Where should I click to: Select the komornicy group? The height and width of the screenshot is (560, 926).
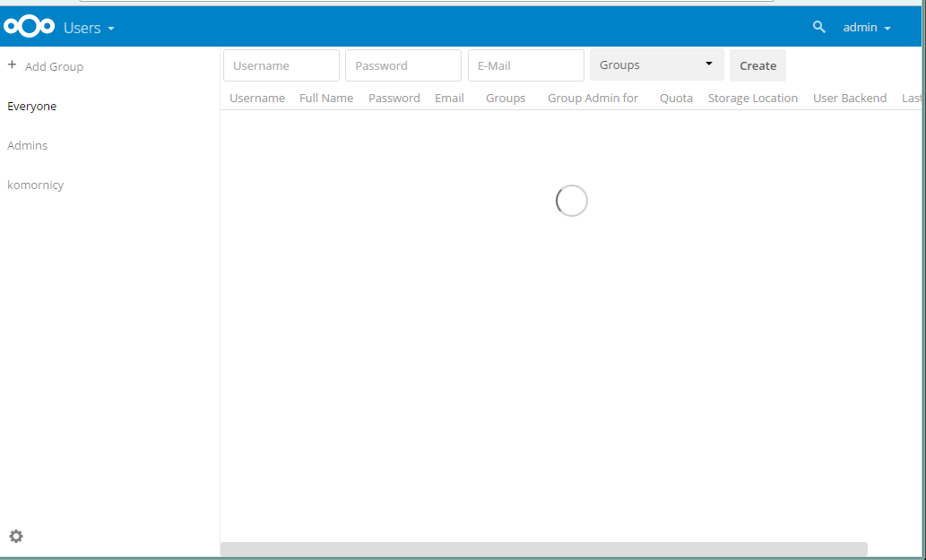click(x=36, y=185)
